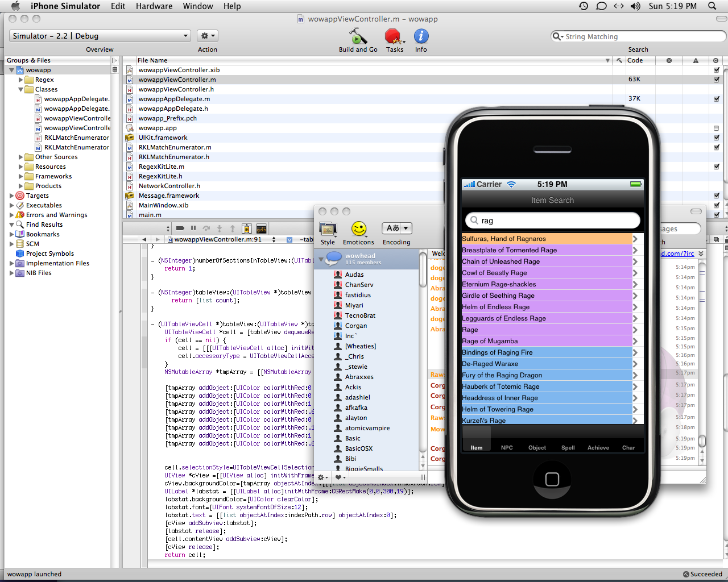
Task: Click the Emoticons smiley face icon
Action: point(358,228)
